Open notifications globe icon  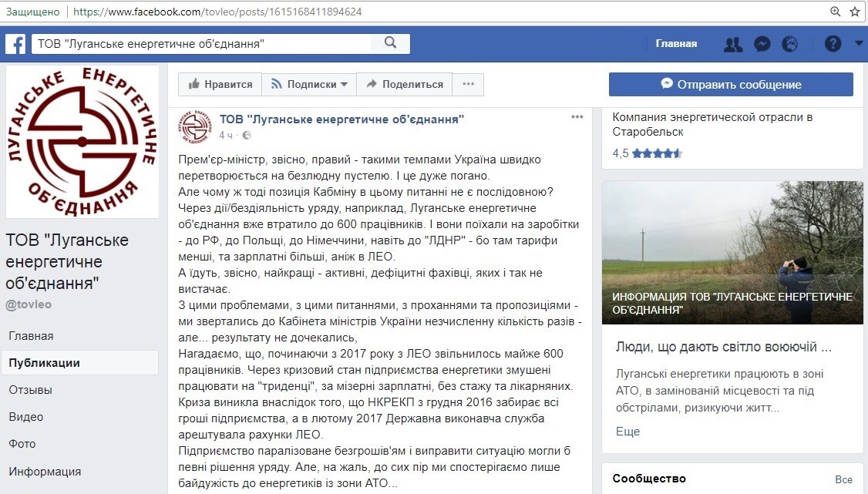pos(789,44)
